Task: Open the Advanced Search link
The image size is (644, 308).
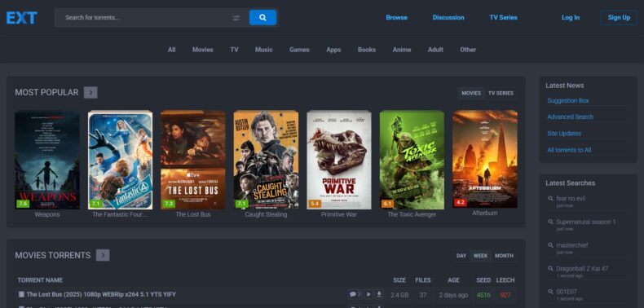Action: (570, 117)
